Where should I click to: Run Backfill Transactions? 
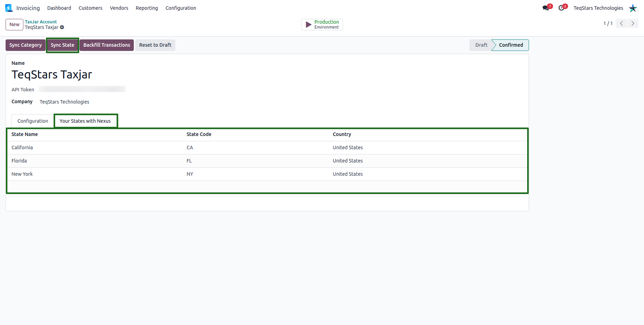[x=107, y=45]
